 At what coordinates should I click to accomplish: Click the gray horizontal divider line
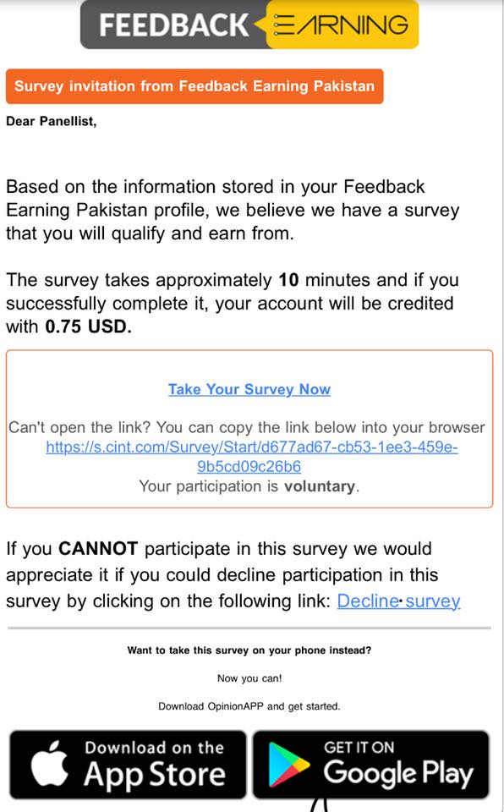tap(249, 628)
